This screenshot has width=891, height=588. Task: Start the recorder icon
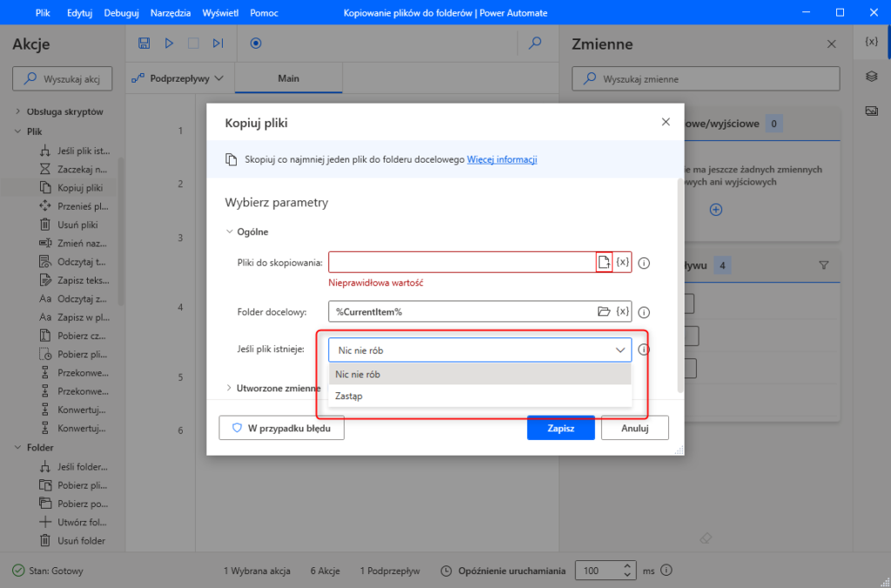coord(256,43)
